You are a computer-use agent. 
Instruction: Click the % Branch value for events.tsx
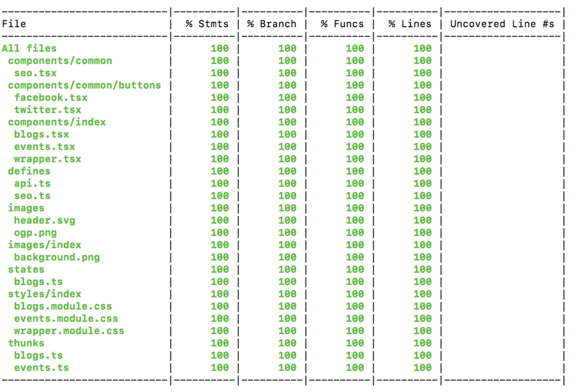[287, 147]
